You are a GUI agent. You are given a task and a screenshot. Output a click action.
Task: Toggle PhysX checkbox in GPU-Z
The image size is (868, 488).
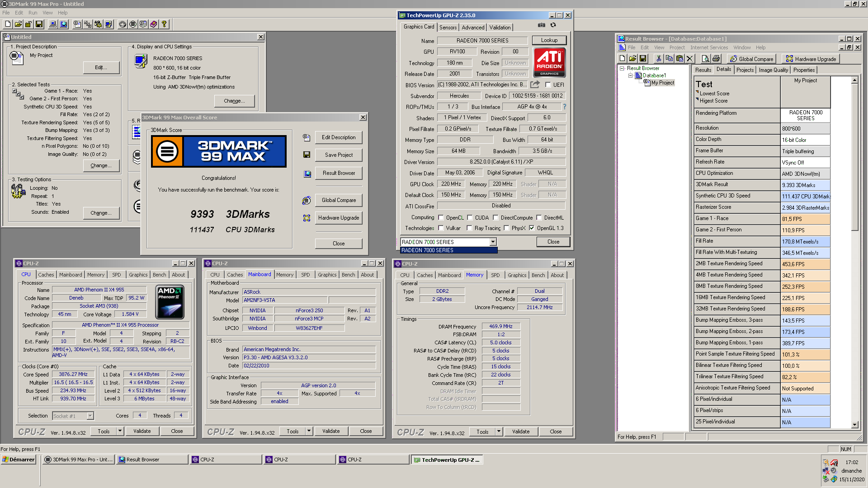click(x=506, y=228)
